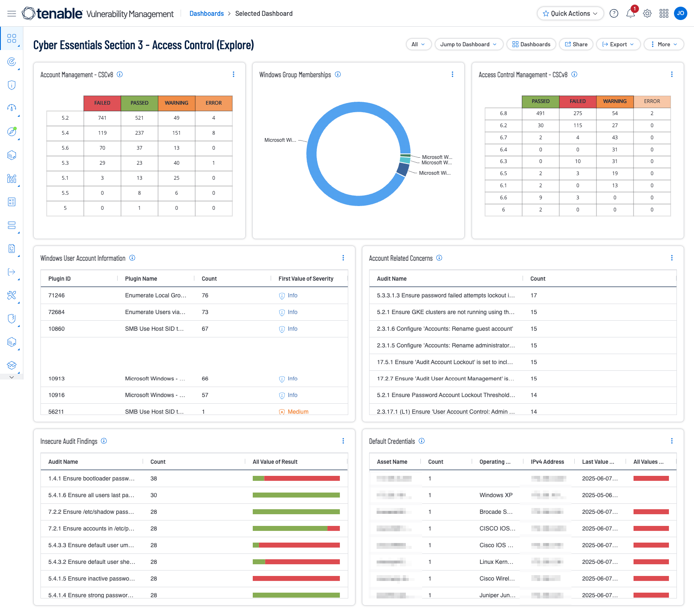The image size is (694, 616).
Task: Open Default Credentials widget options menu
Action: (x=671, y=441)
